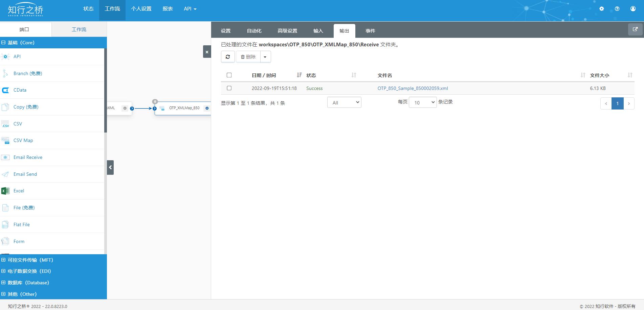
Task: Switch to the 输入 tab
Action: (x=318, y=31)
